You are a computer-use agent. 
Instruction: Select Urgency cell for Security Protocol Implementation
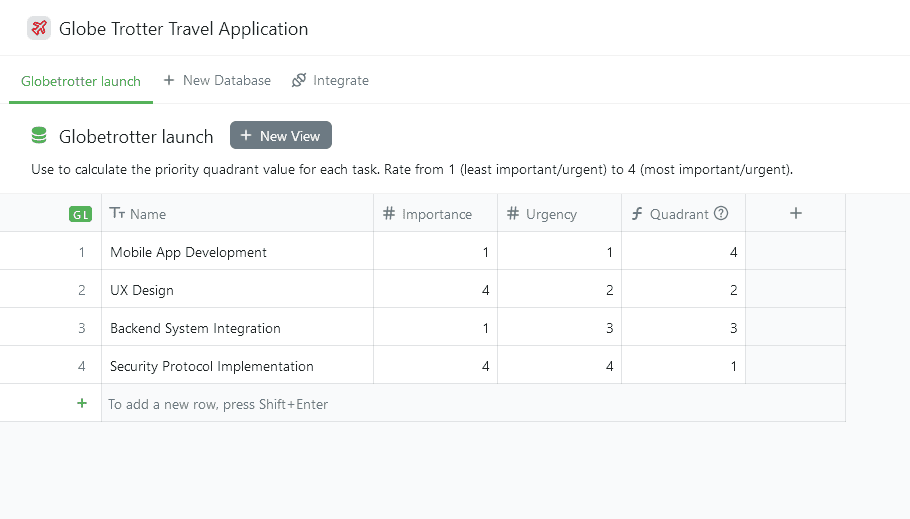tap(559, 365)
